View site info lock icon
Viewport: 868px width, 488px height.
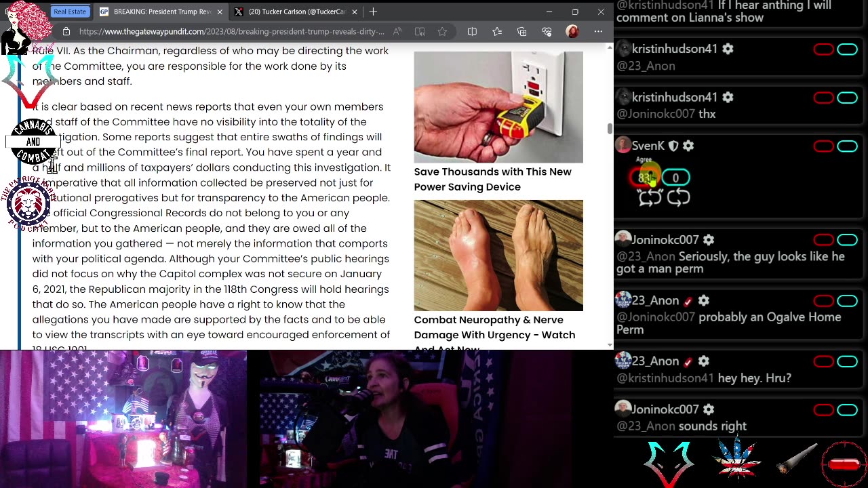[x=66, y=31]
